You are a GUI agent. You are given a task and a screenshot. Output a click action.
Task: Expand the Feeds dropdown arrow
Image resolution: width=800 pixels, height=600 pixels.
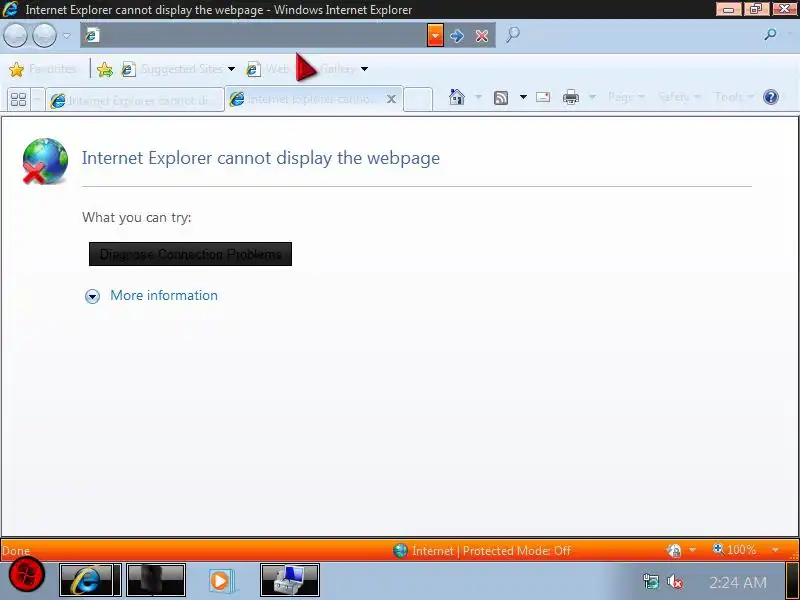pos(523,96)
